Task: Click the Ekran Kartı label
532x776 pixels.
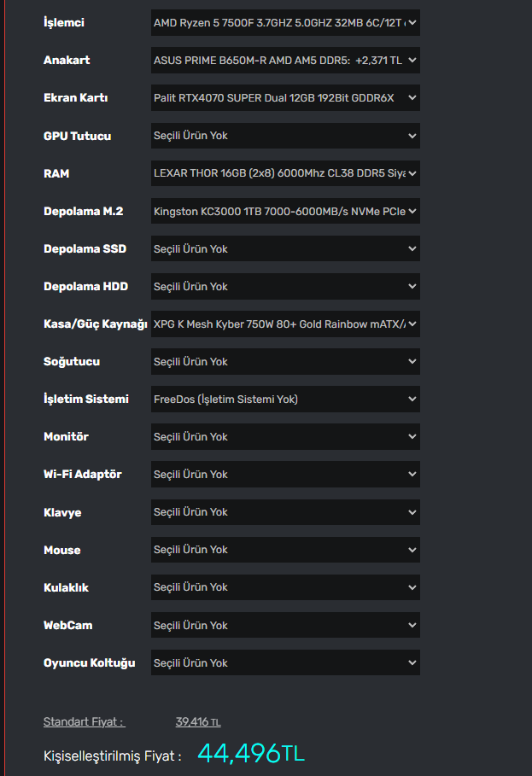Action: 76,98
